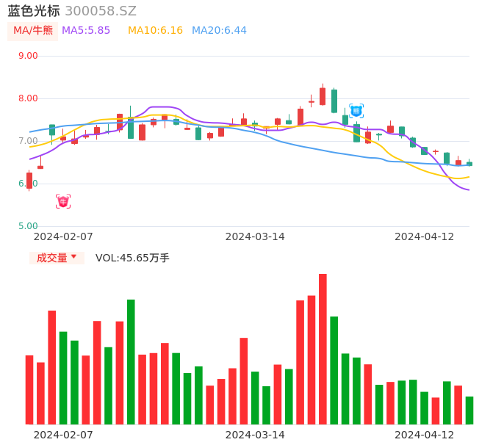This screenshot has height=445, width=504.
Task: Click the 2024-04-12 date under volume chart
Action: pyautogui.click(x=425, y=435)
